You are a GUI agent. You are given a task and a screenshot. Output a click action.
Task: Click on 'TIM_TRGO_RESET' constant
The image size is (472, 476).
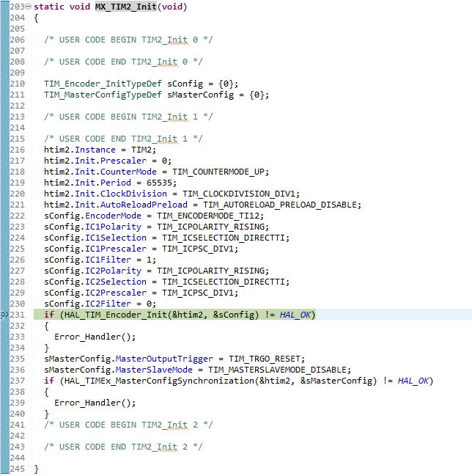(264, 359)
